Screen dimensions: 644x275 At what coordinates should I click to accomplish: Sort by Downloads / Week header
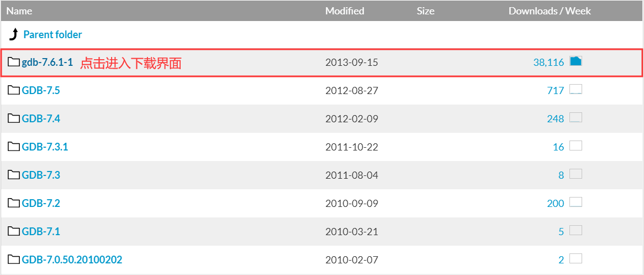point(550,11)
